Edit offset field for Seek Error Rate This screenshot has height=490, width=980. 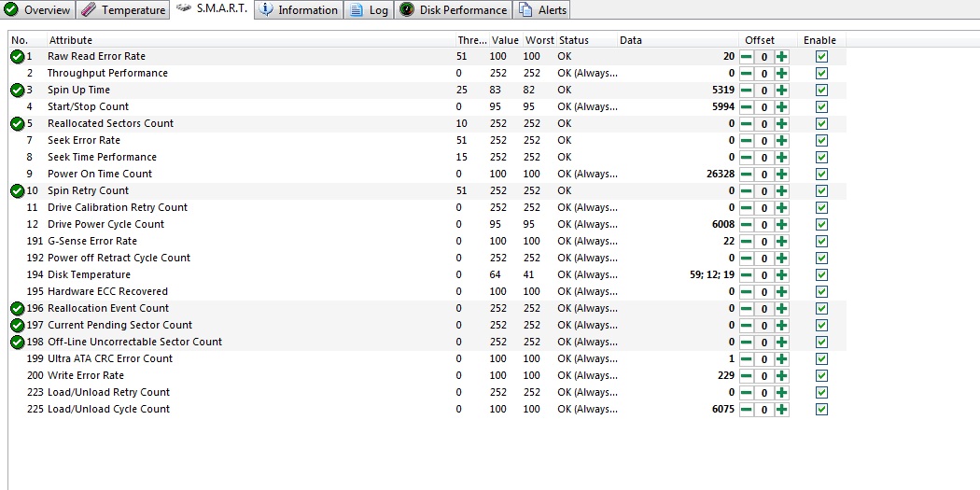[x=763, y=141]
